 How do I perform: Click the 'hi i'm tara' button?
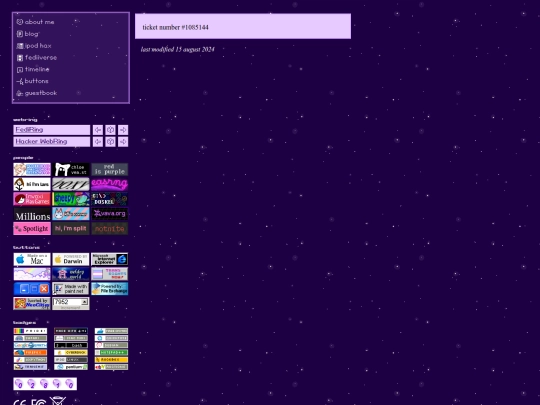(x=32, y=184)
